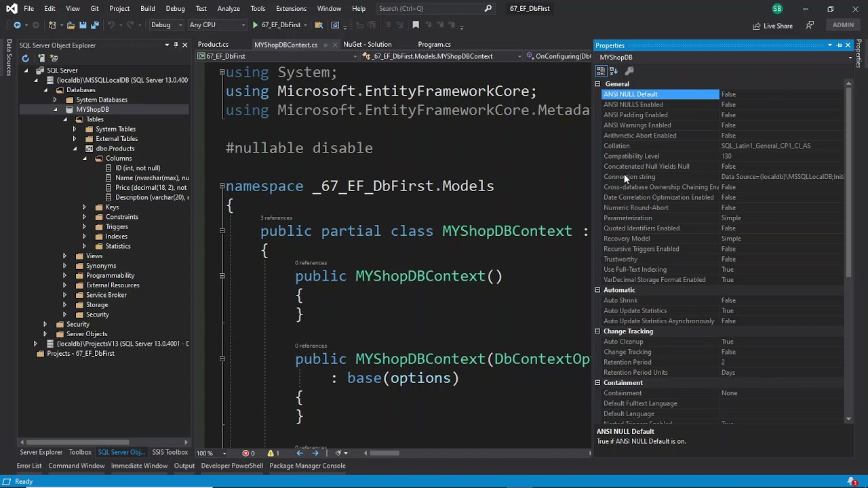Image resolution: width=868 pixels, height=488 pixels.
Task: Open the Debug configuration dropdown
Action: [166, 25]
